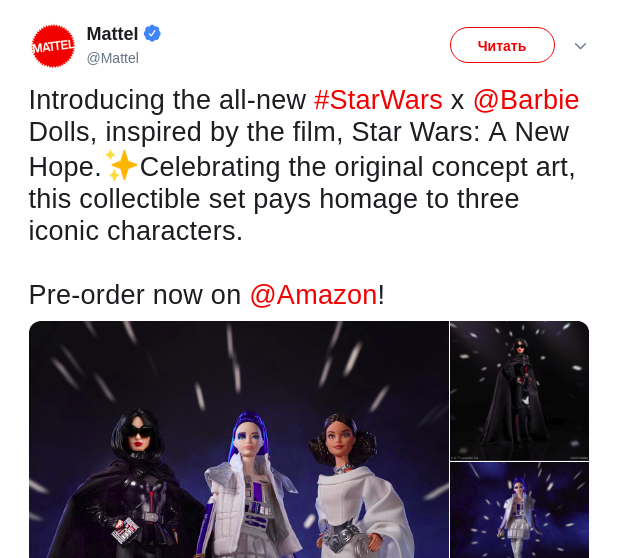Click the blue-haired doll in main photo

tap(251, 486)
